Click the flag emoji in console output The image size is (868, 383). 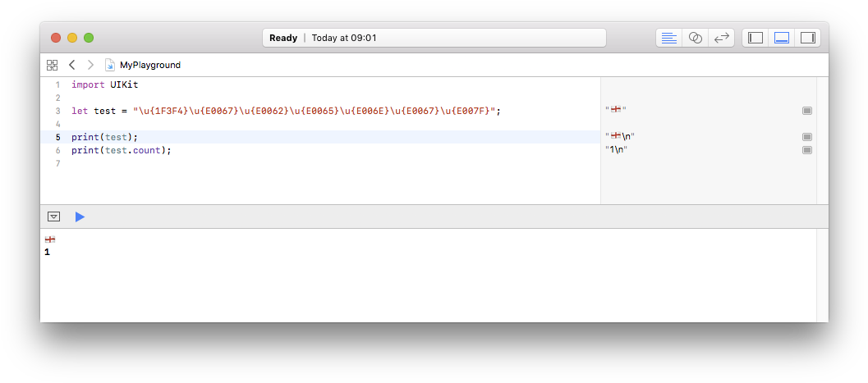[50, 239]
